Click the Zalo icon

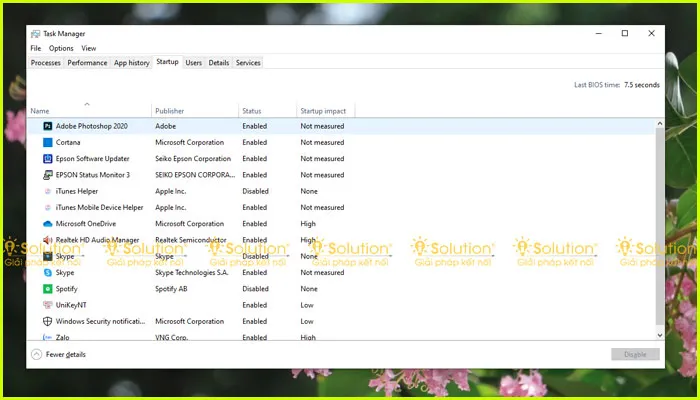[x=47, y=338]
